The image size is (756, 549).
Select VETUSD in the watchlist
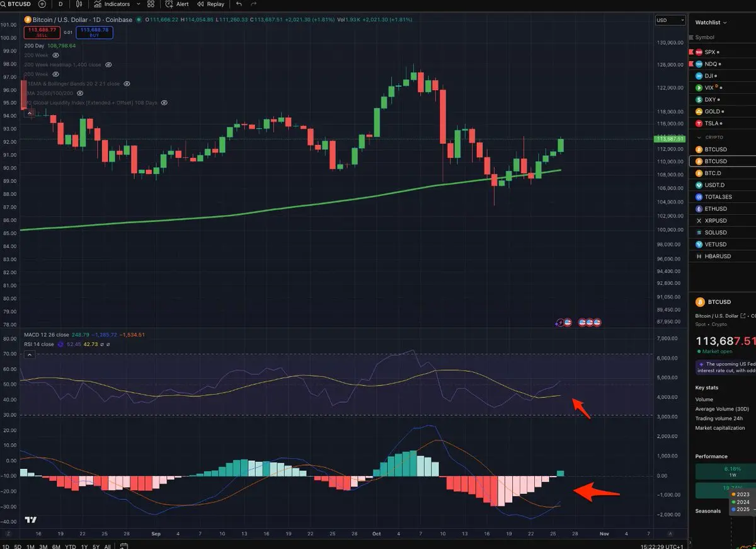tap(723, 244)
